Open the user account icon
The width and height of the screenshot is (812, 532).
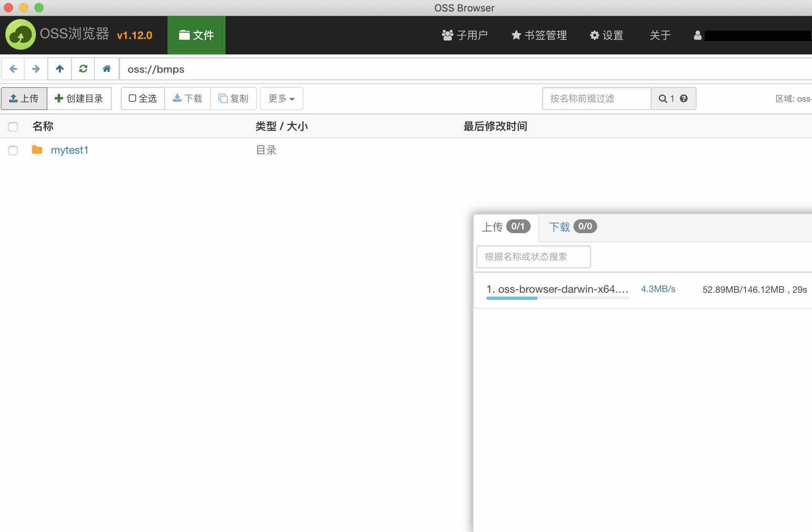coord(698,35)
